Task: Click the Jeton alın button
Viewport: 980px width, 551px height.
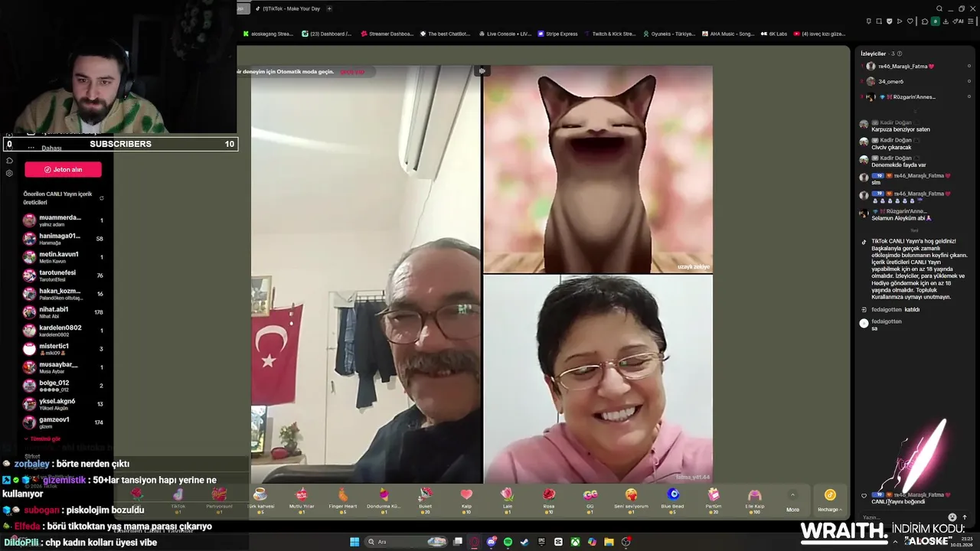Action: coord(63,169)
